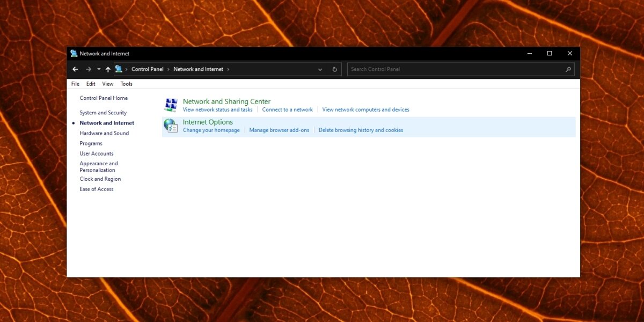Click View network status and tasks
This screenshot has height=322, width=644.
click(x=217, y=109)
